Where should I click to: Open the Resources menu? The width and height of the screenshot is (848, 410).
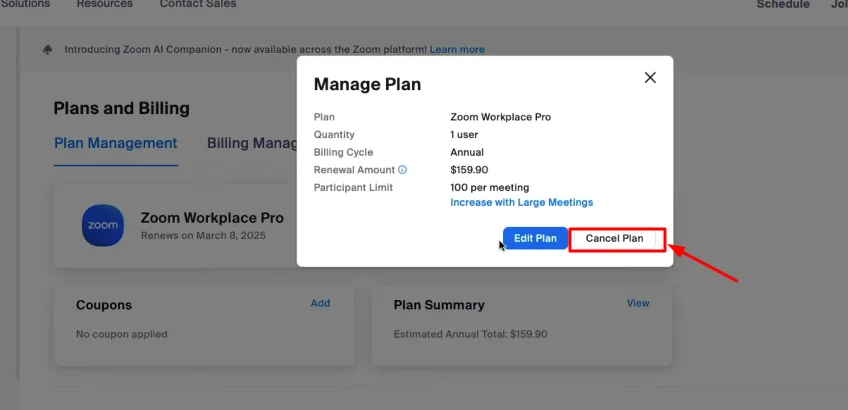click(x=104, y=4)
